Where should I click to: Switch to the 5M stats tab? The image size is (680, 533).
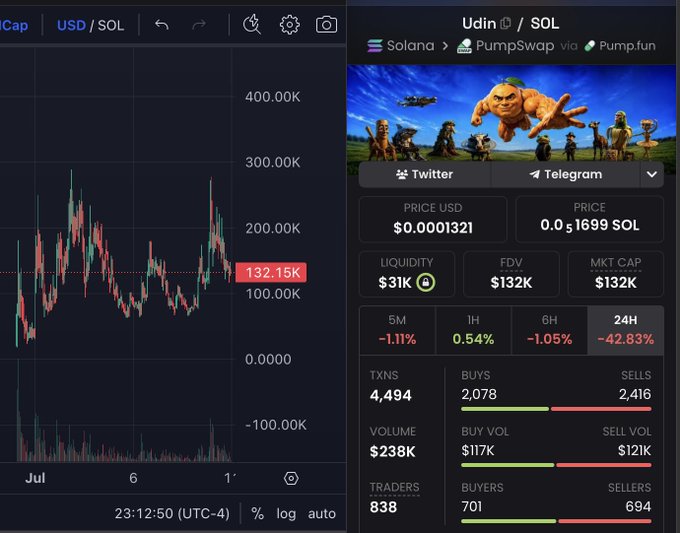coord(397,330)
